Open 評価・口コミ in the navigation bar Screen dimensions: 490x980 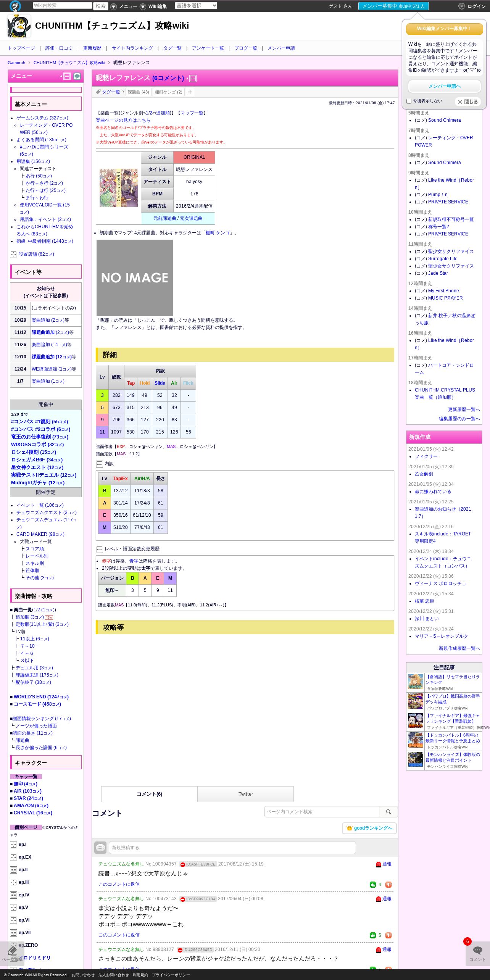[59, 48]
